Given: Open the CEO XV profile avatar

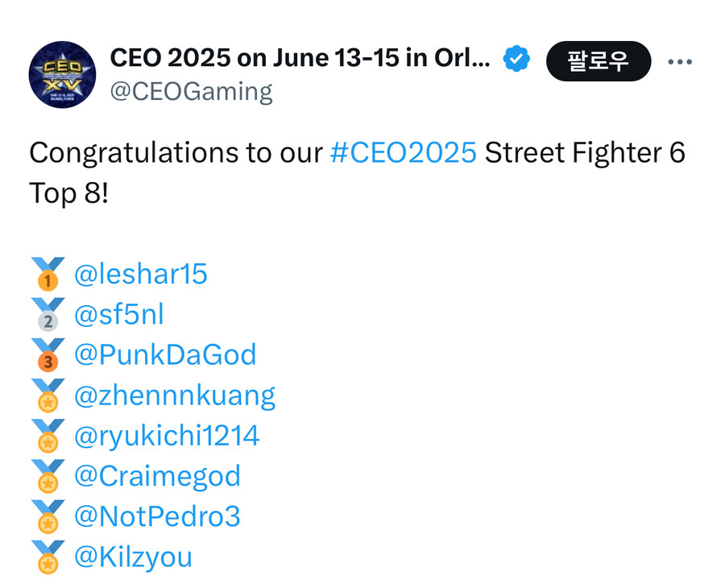Looking at the screenshot, I should [62, 75].
